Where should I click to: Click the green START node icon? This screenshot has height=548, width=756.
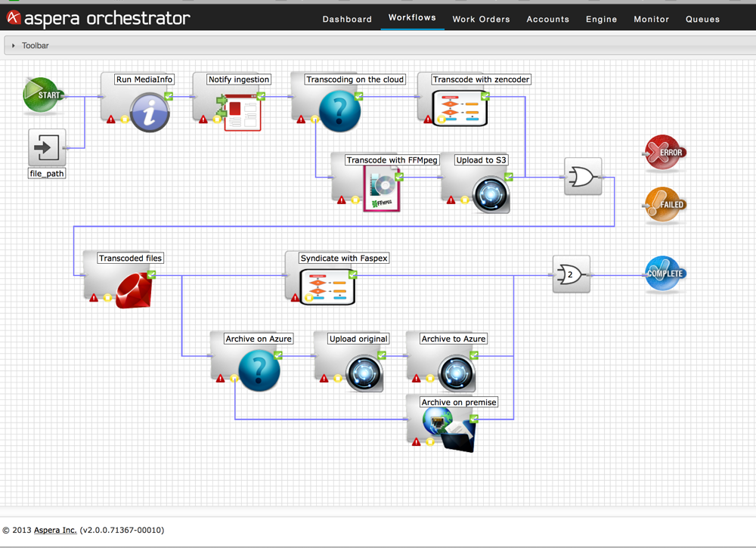[x=42, y=95]
